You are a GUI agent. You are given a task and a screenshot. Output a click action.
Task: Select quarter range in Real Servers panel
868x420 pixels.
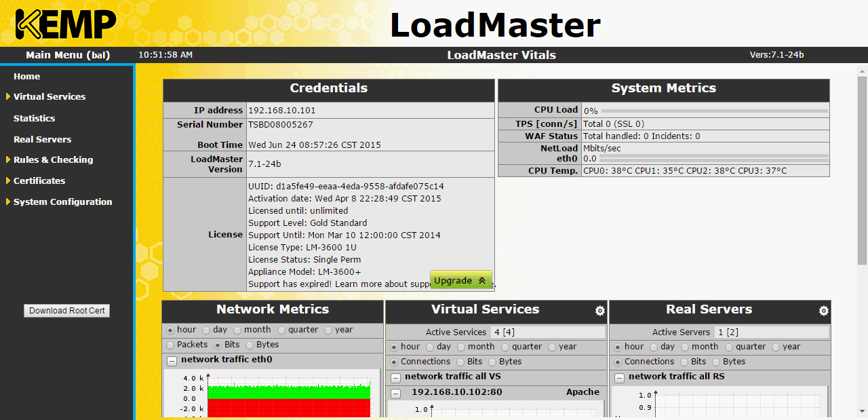pyautogui.click(x=730, y=347)
